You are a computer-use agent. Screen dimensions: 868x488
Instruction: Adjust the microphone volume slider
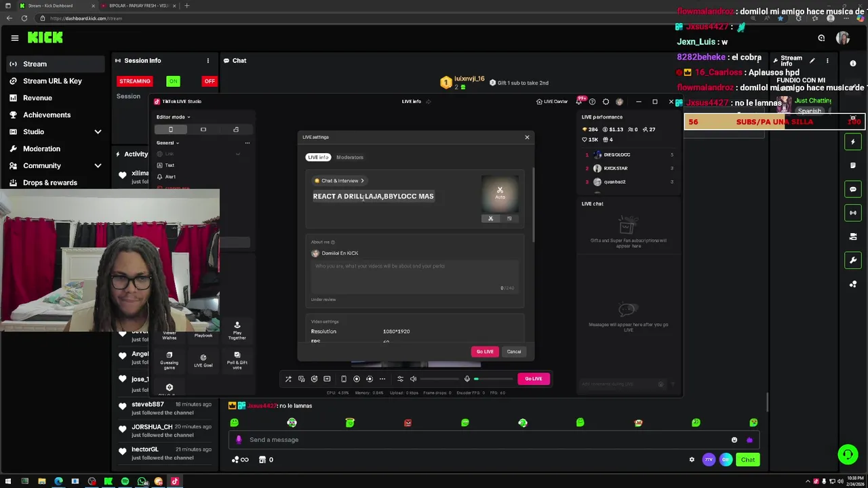pos(493,379)
